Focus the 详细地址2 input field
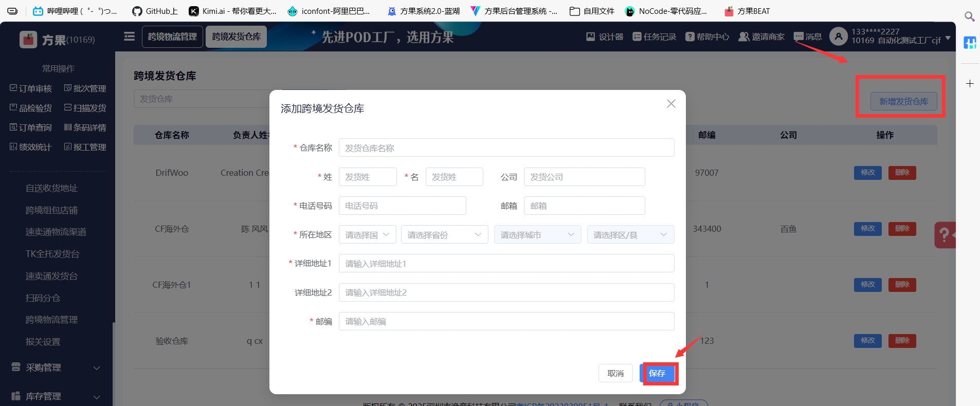 click(506, 292)
